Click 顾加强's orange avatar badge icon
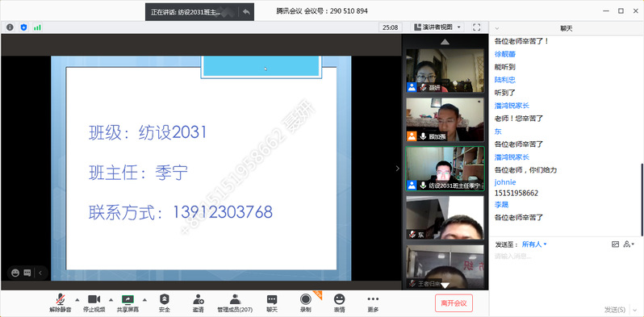Image resolution: width=644 pixels, height=317 pixels. point(412,136)
